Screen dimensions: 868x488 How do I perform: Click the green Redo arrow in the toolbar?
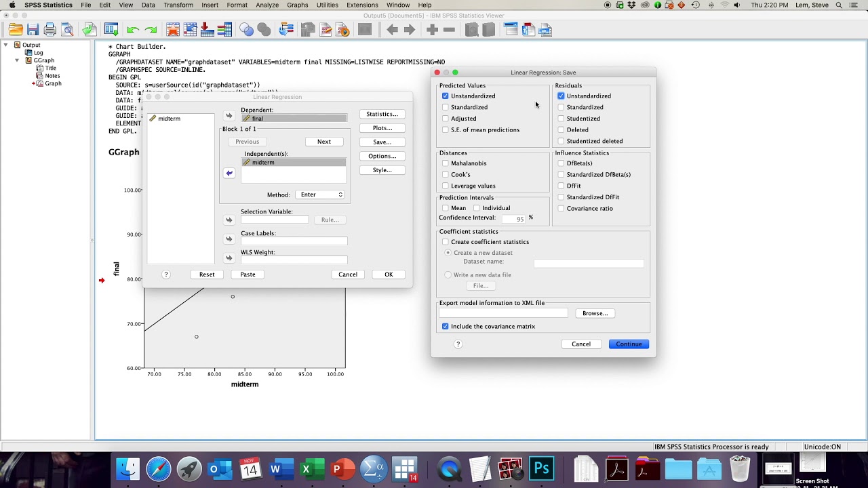click(151, 30)
